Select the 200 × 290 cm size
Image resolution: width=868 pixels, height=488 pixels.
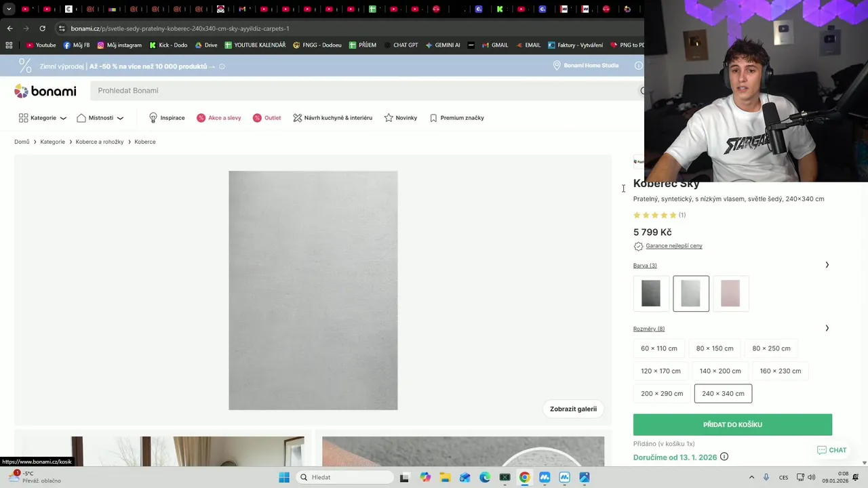[662, 393]
